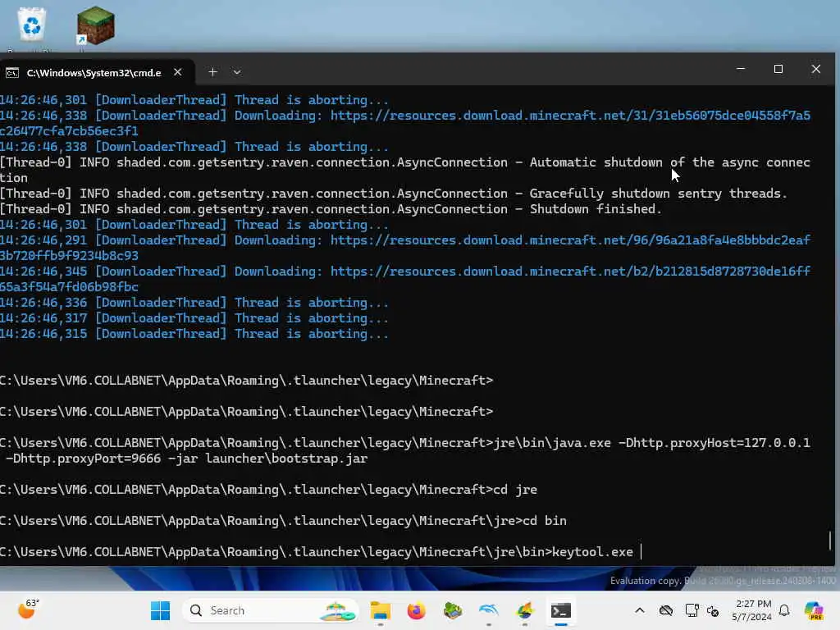
Task: Open the Minecraft launcher taskbar icon
Action: (x=453, y=610)
